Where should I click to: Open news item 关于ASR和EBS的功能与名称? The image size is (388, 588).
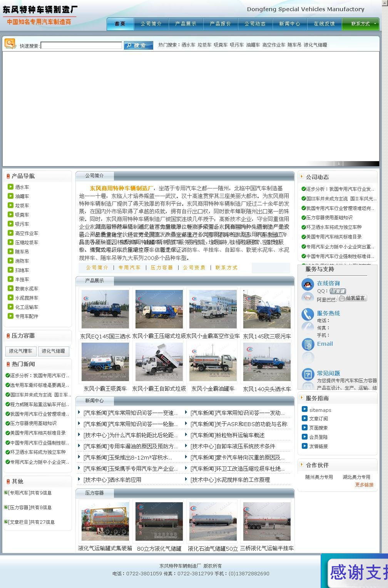click(x=239, y=424)
